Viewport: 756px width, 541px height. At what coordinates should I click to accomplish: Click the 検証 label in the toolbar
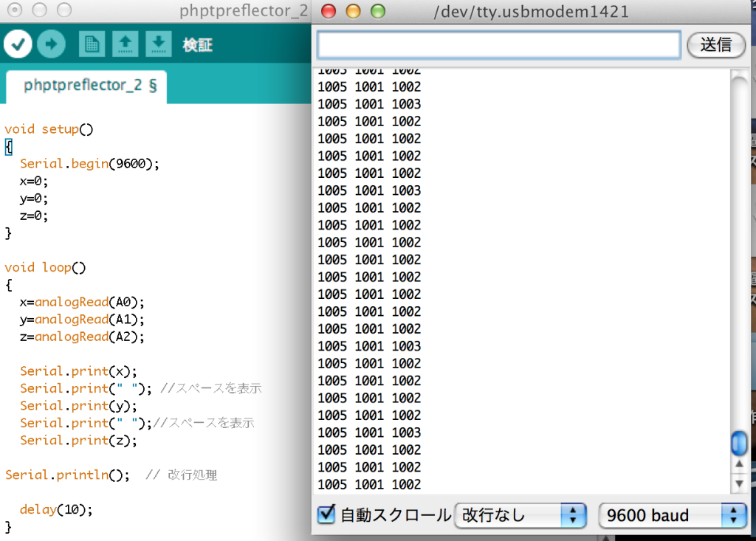(196, 44)
